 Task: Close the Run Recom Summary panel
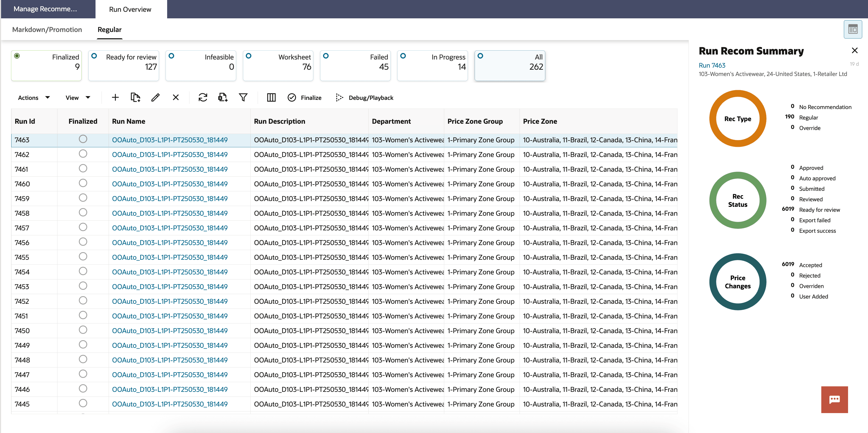[x=855, y=51]
